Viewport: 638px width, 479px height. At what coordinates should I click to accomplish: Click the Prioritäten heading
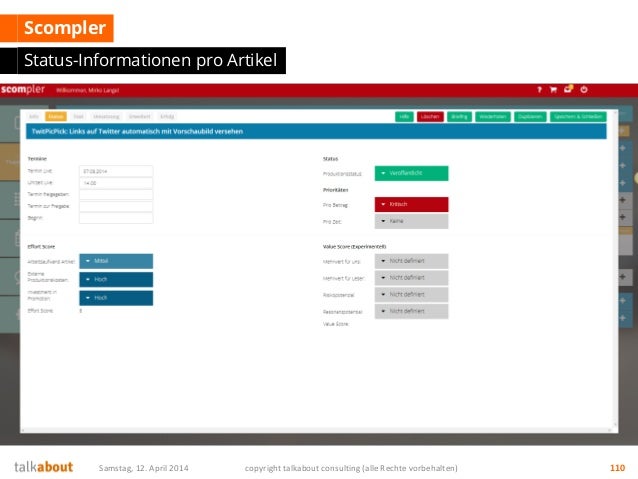coord(335,190)
